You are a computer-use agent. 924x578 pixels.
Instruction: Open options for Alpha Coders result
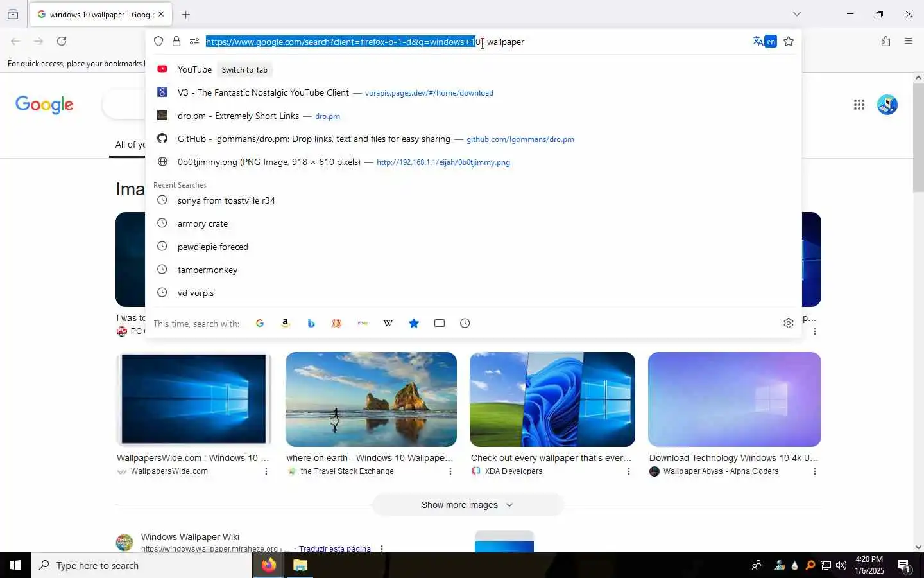(x=815, y=471)
